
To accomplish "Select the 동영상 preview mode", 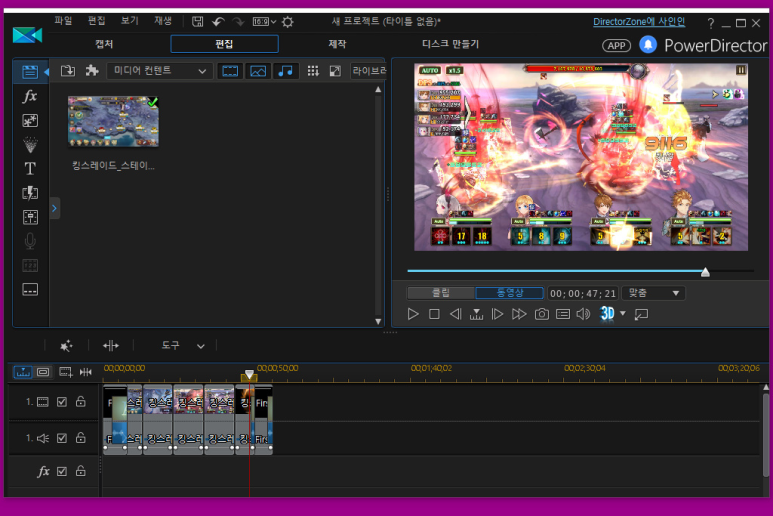I will 509,293.
